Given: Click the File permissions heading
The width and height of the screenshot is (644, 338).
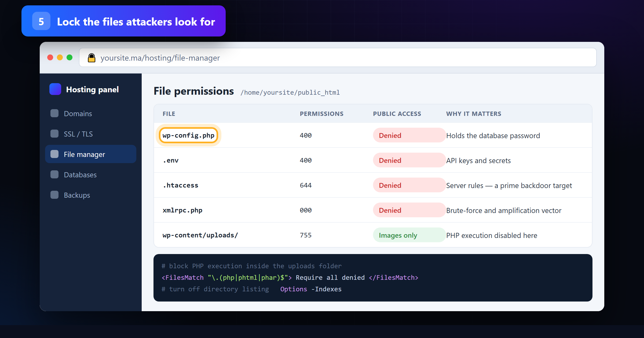Looking at the screenshot, I should tap(194, 91).
